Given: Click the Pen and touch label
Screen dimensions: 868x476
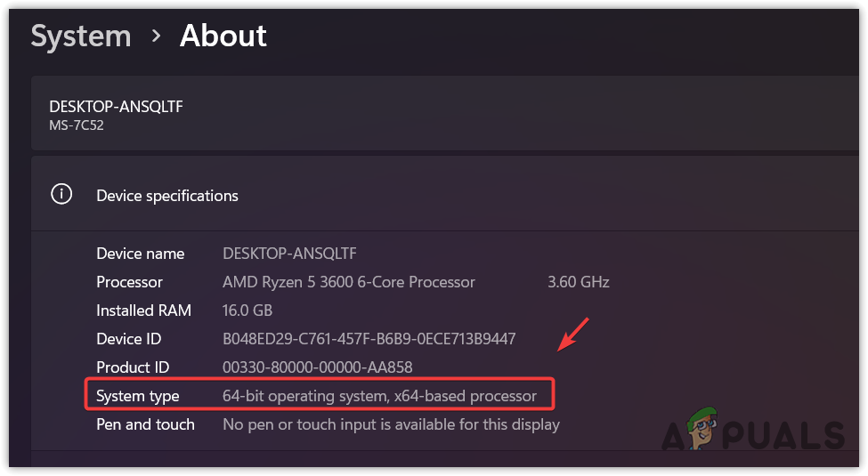Looking at the screenshot, I should [x=145, y=424].
